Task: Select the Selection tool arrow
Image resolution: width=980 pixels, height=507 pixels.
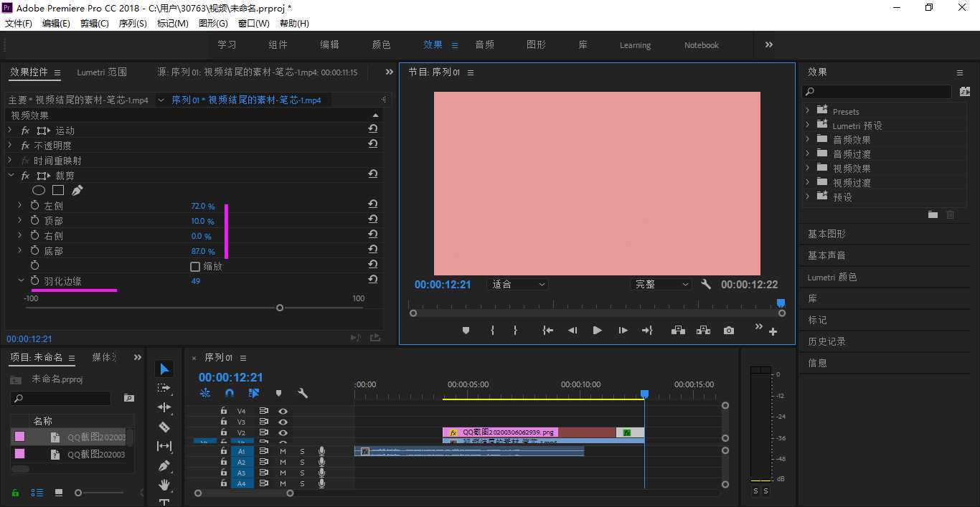Action: [x=164, y=369]
